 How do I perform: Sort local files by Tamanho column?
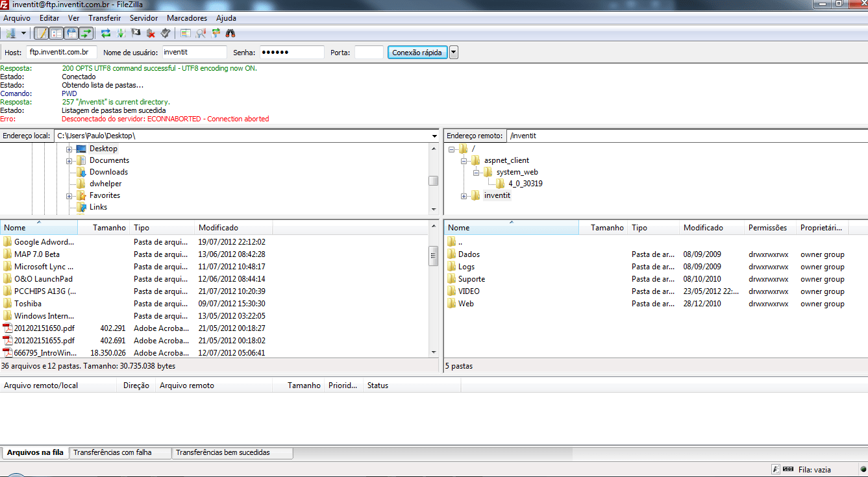pos(104,228)
